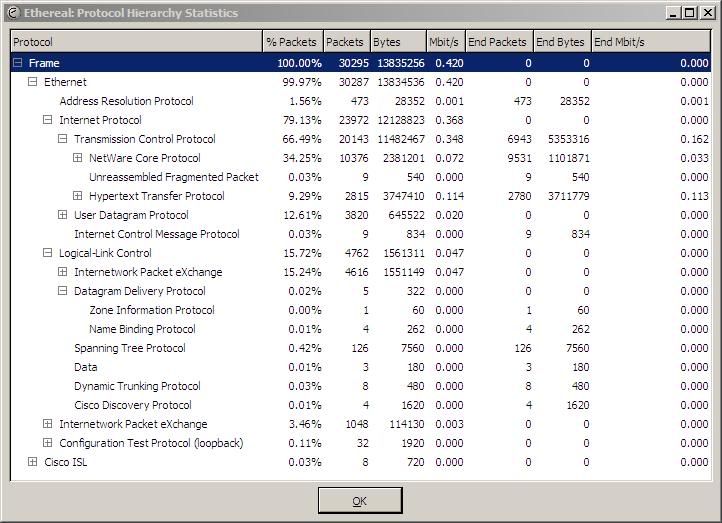Sort by the % Packets column header
The image size is (722, 523).
(293, 42)
